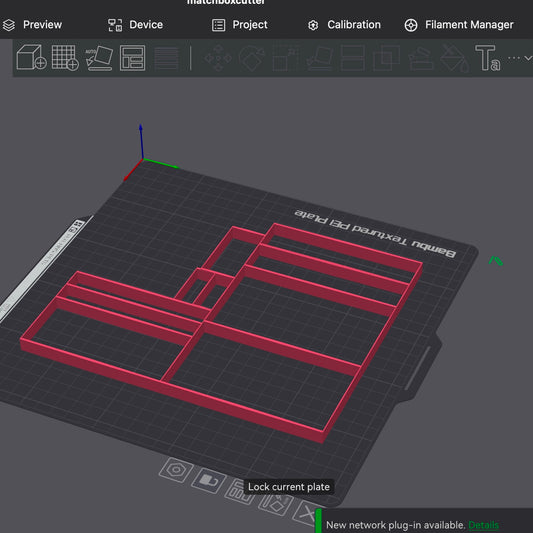Select the Cut tool in toolbar

coord(353,58)
